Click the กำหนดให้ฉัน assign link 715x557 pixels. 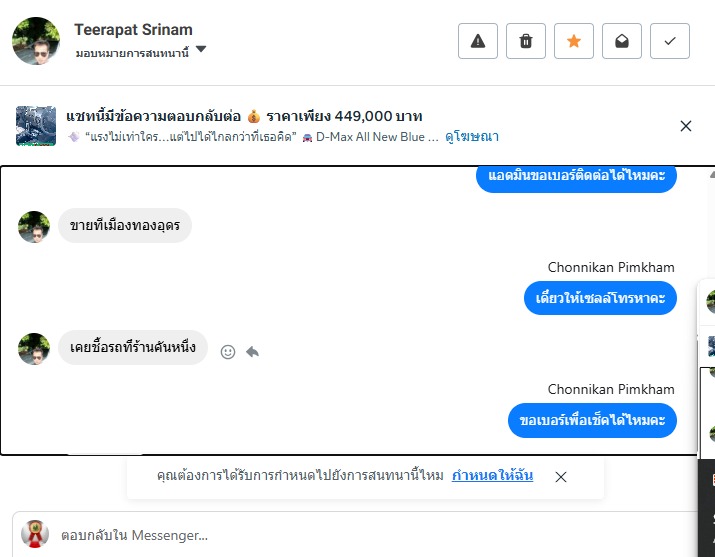click(492, 476)
